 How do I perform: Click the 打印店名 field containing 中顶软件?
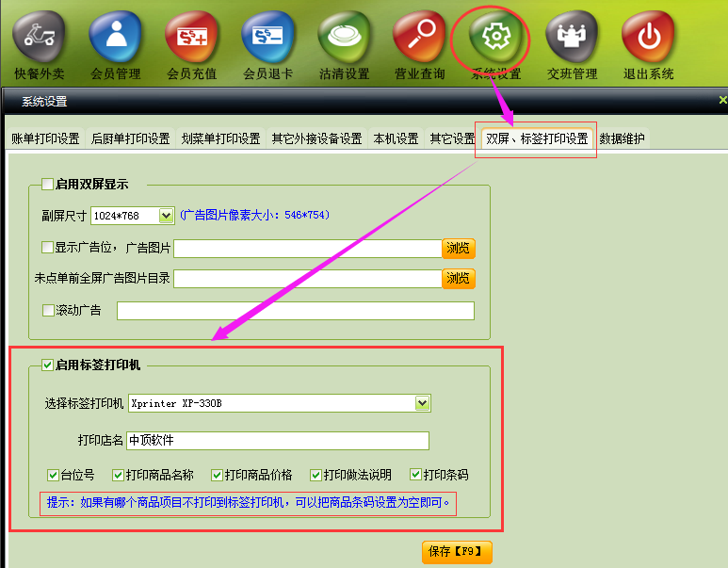(278, 440)
